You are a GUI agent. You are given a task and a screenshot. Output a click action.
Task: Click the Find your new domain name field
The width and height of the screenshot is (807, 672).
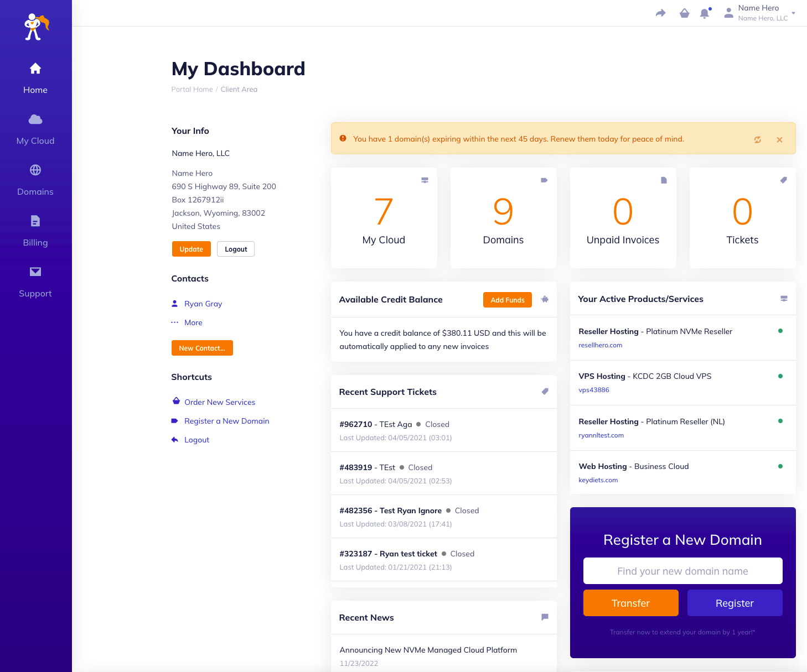click(x=683, y=571)
